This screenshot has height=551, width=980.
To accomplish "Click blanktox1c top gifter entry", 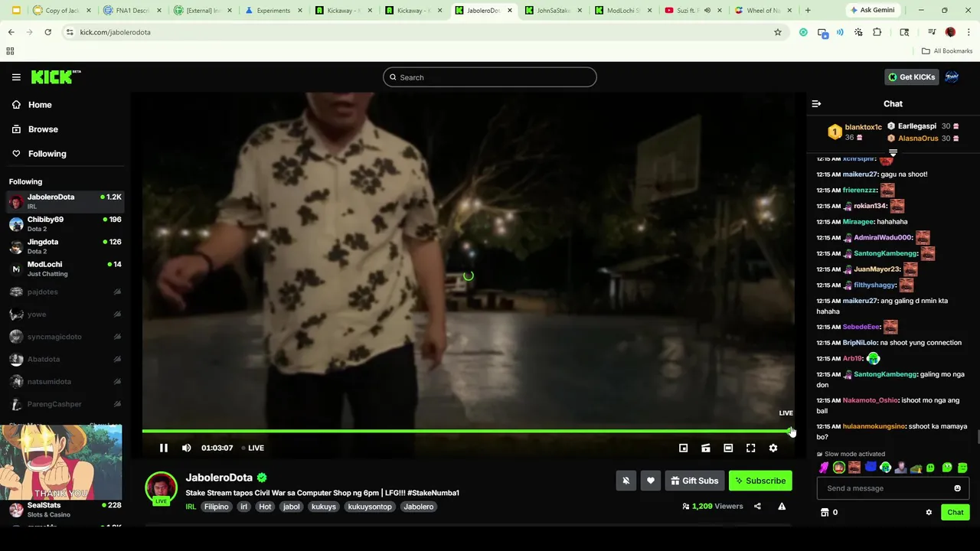I will point(854,132).
